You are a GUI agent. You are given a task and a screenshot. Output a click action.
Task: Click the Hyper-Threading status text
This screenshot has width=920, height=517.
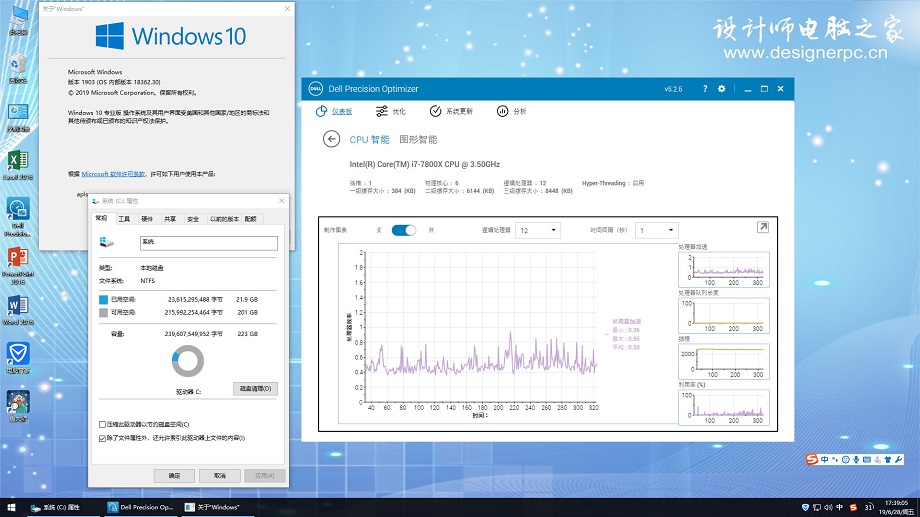(x=613, y=183)
